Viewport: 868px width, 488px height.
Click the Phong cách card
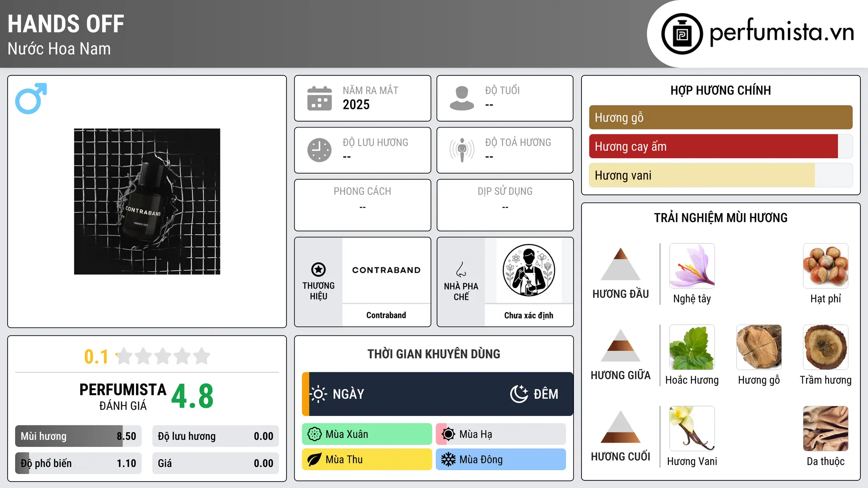[362, 205]
